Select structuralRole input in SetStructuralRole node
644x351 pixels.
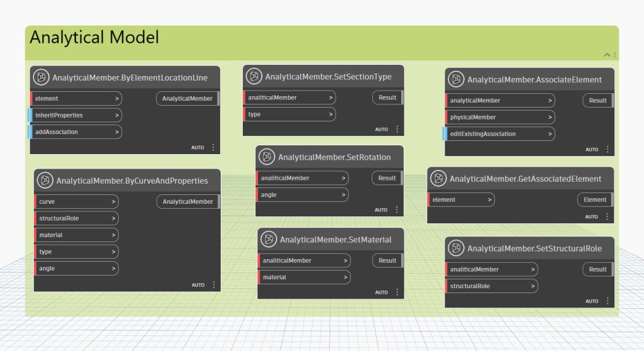(x=492, y=286)
